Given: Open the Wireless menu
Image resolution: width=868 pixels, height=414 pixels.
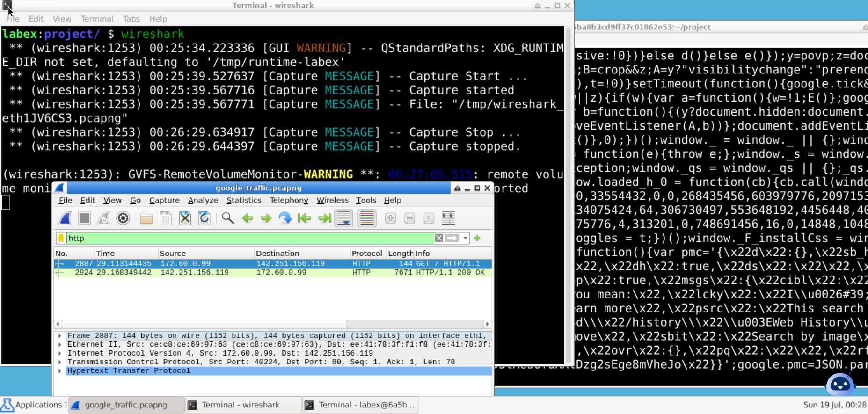Looking at the screenshot, I should pos(332,200).
